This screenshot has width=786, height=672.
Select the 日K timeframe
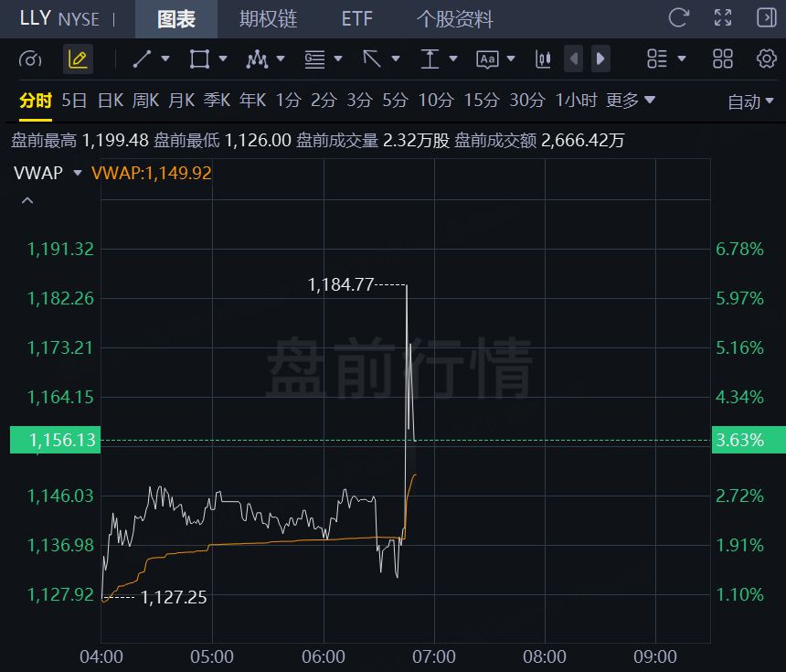coord(111,101)
